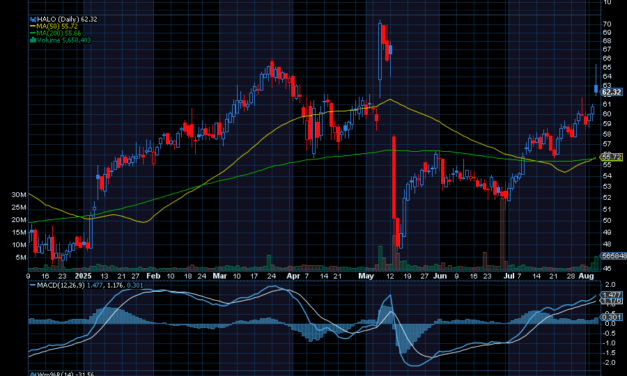Click the 1.477 MACD tag on right axis
627x376 pixels.
pyautogui.click(x=612, y=295)
